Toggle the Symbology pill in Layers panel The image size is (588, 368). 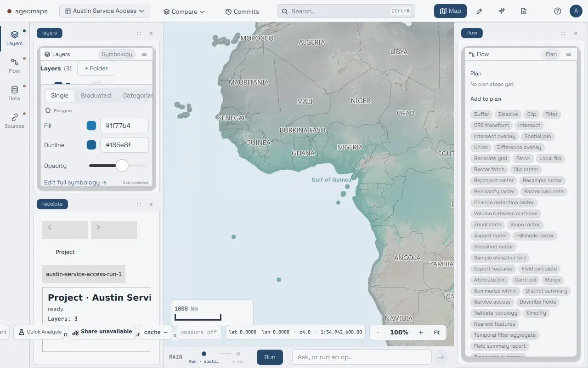pyautogui.click(x=117, y=54)
